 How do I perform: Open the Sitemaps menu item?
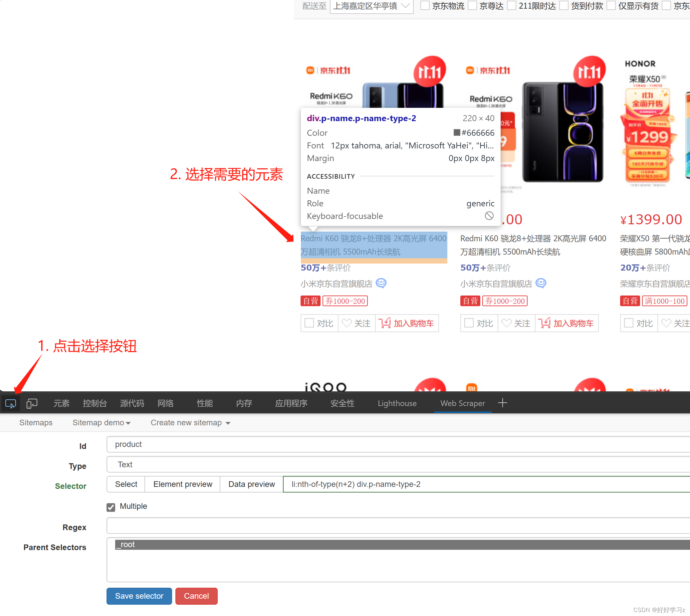36,422
